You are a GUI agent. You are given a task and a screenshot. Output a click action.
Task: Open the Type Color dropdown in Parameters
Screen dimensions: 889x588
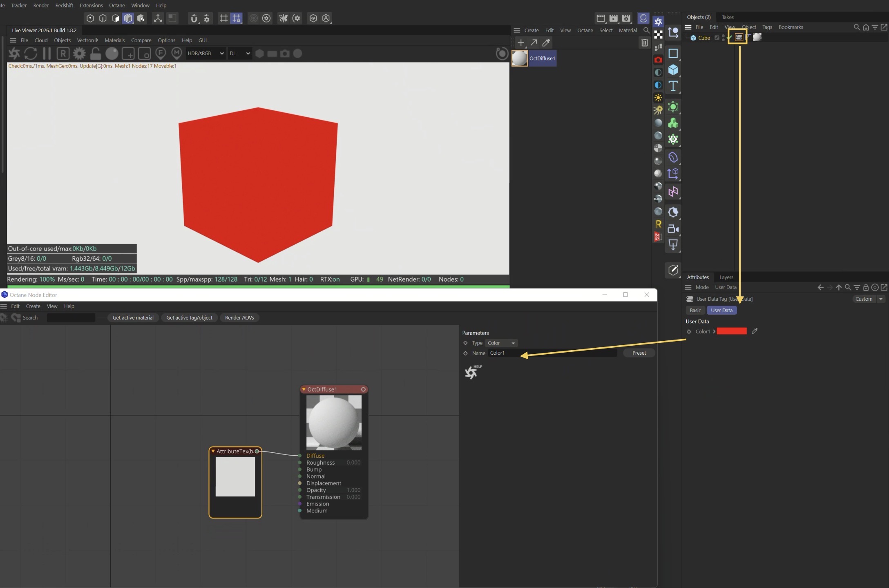point(501,343)
